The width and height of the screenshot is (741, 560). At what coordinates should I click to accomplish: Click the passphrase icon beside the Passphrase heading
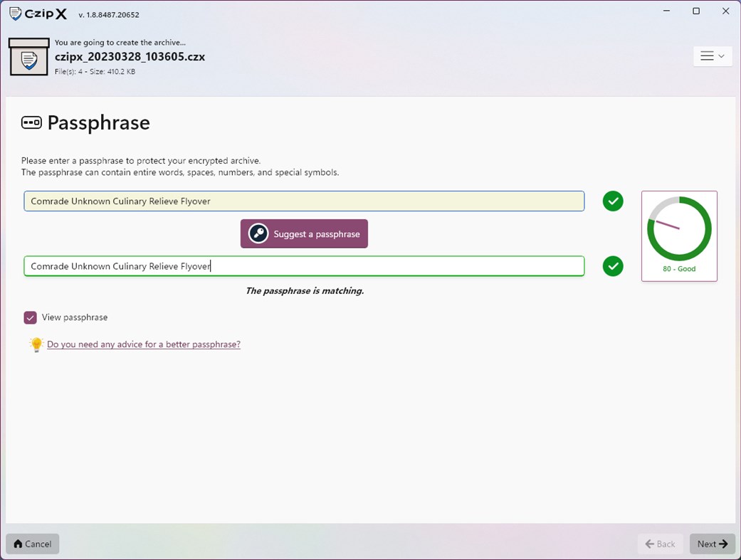pos(30,122)
